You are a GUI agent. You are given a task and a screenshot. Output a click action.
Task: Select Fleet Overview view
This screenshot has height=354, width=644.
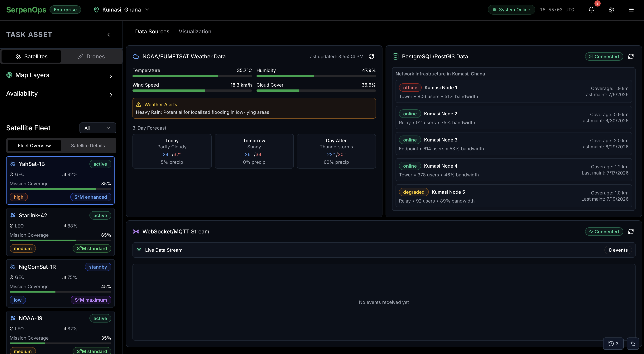[x=35, y=146]
